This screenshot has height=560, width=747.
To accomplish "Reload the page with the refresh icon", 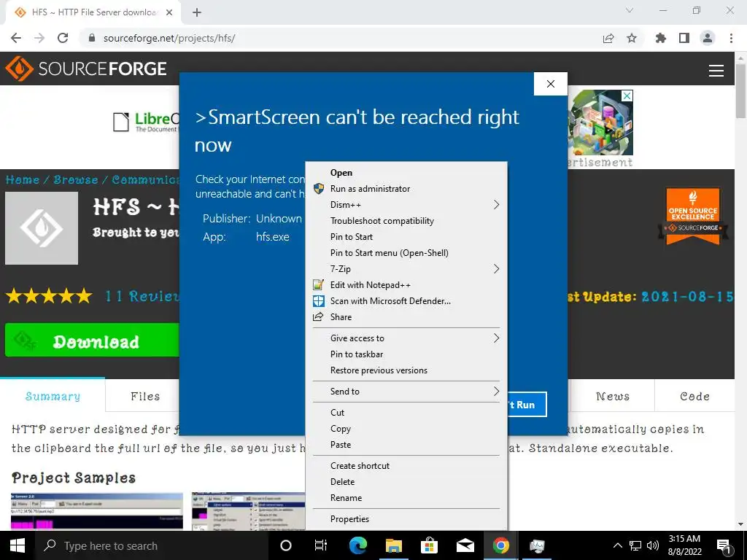I will pyautogui.click(x=63, y=38).
